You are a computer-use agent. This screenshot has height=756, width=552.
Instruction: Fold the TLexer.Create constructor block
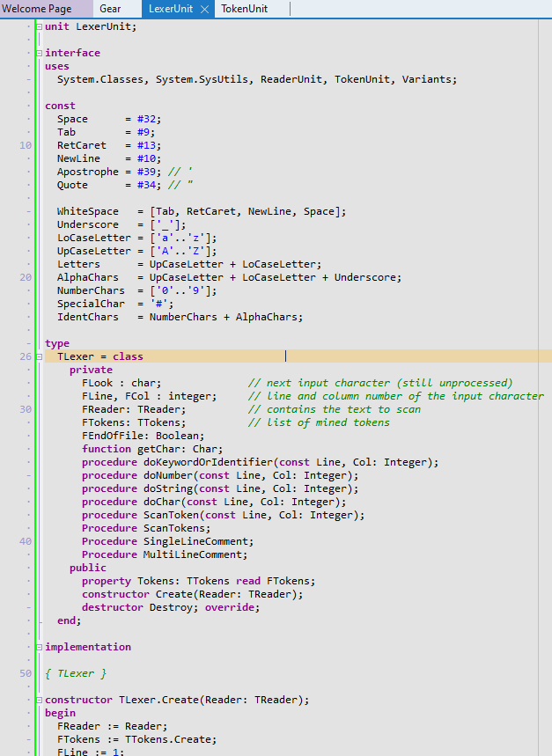tap(39, 700)
